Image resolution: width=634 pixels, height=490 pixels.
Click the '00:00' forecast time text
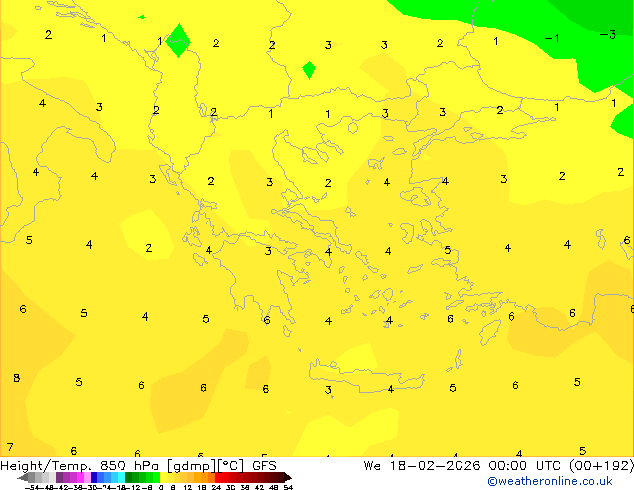pos(507,465)
